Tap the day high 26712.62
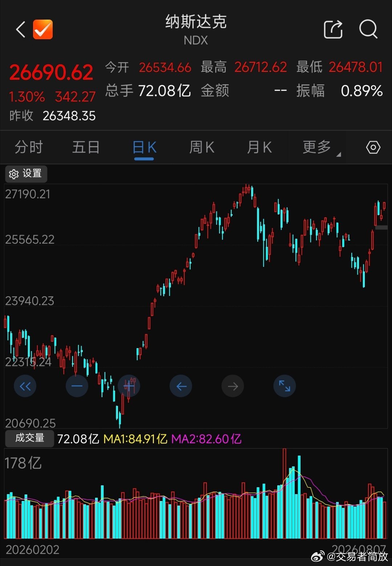 (x=261, y=68)
